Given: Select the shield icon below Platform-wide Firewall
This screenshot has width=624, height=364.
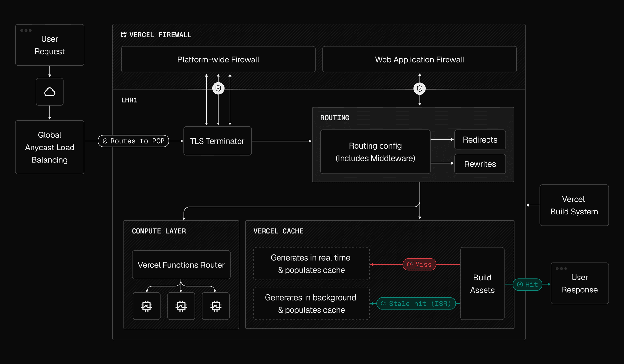Looking at the screenshot, I should tap(218, 88).
